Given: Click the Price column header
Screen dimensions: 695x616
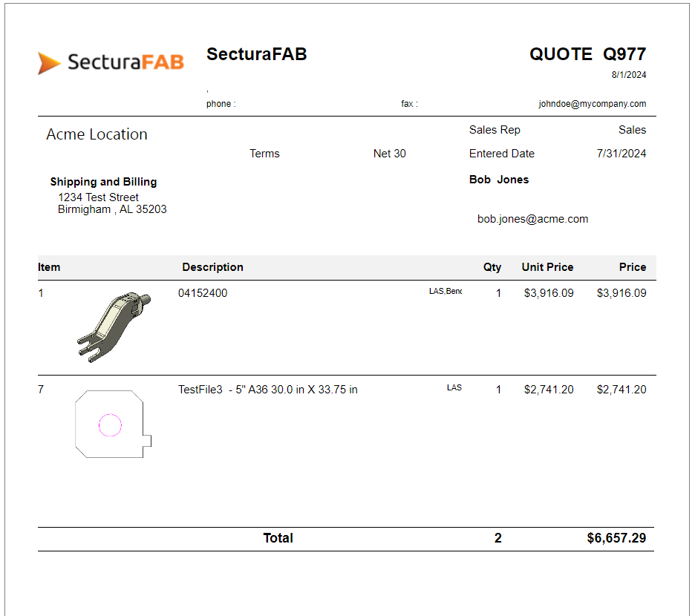Looking at the screenshot, I should (x=633, y=267).
